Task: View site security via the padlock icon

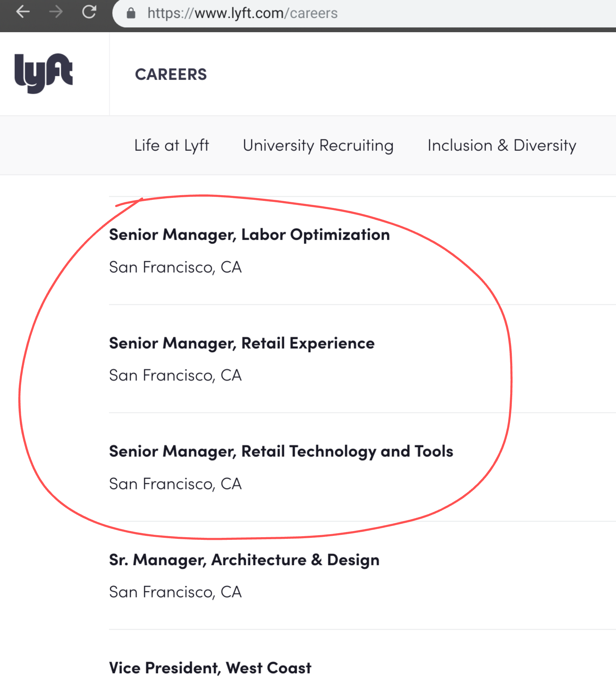Action: [131, 13]
